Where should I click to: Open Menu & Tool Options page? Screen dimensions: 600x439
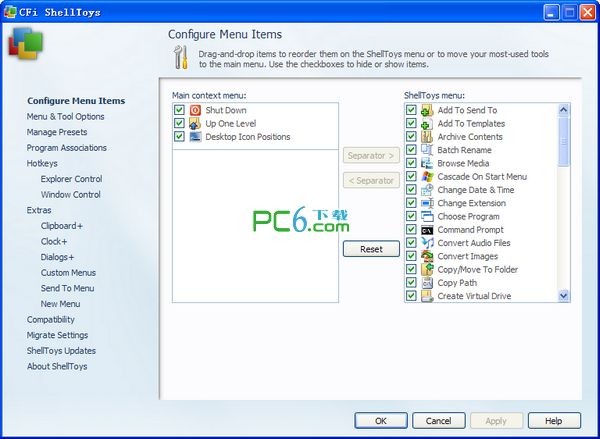coord(65,117)
